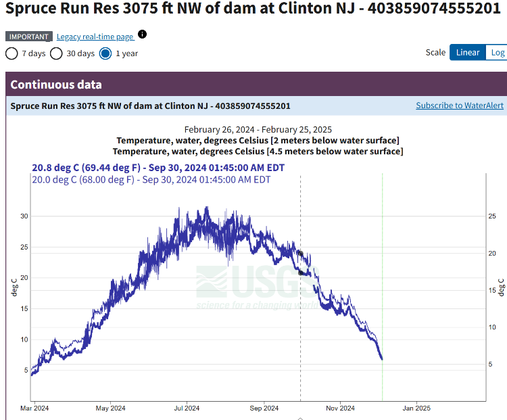Select the 1 year radio button
This screenshot has height=420, width=507.
coord(105,53)
